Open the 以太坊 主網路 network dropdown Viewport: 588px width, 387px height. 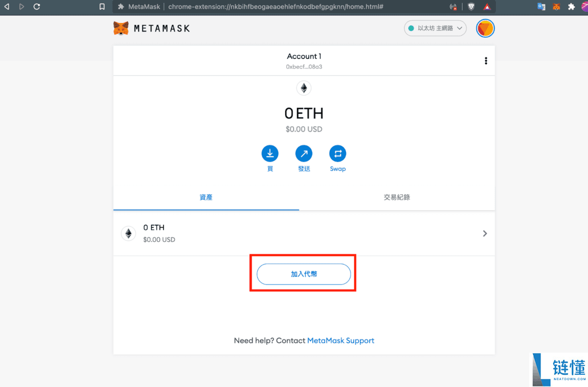click(435, 28)
